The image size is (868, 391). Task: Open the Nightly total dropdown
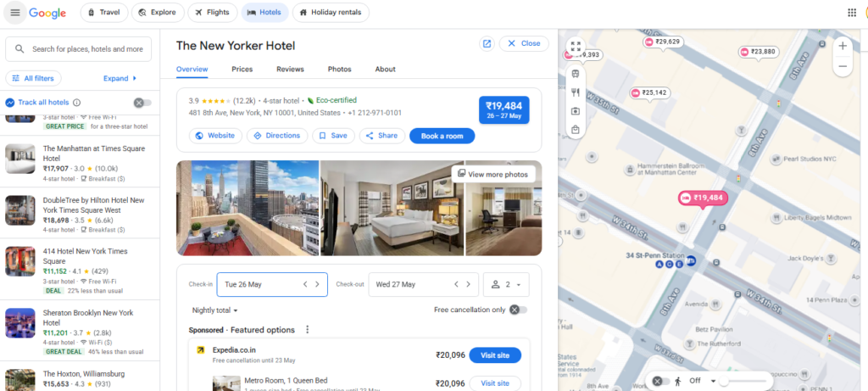tap(214, 310)
